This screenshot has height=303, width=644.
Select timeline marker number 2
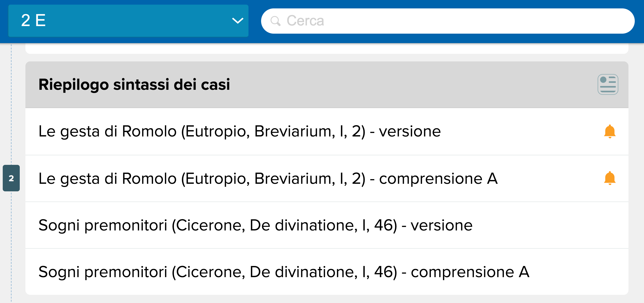pos(11,178)
